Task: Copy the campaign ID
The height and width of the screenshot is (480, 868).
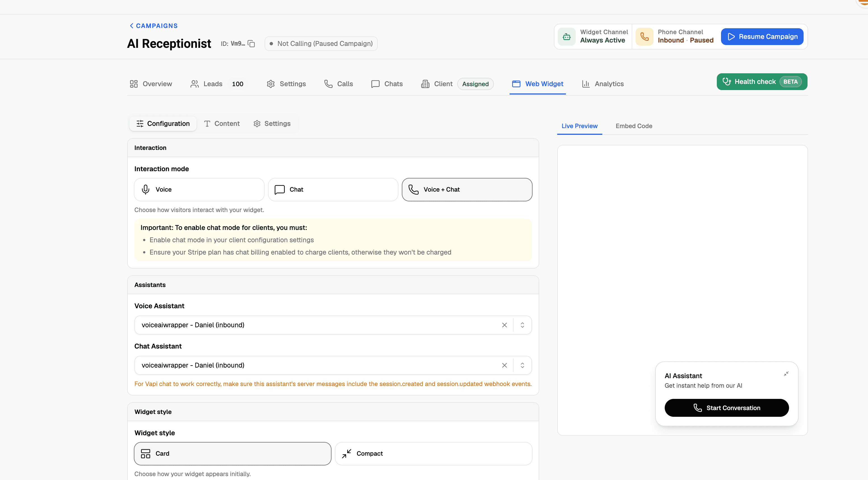Action: click(251, 43)
